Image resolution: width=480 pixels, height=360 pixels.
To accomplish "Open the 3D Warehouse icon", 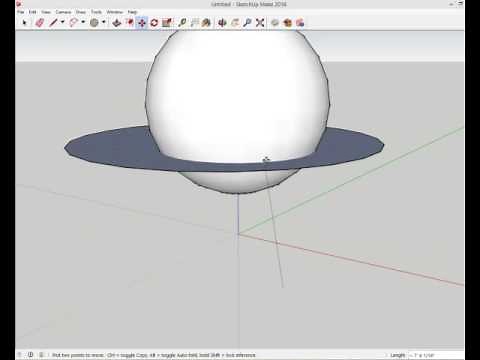I will pyautogui.click(x=275, y=23).
